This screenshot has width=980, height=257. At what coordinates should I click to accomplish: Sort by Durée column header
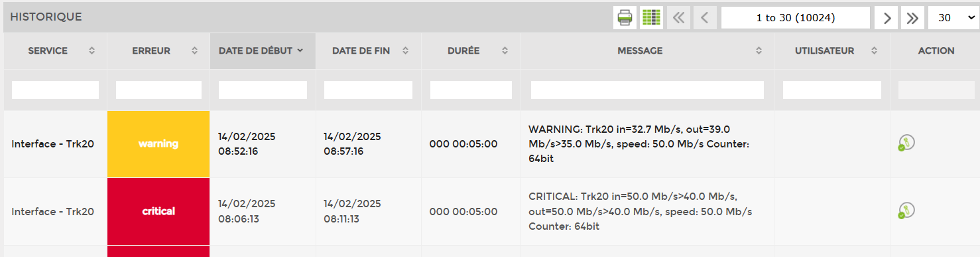click(471, 50)
